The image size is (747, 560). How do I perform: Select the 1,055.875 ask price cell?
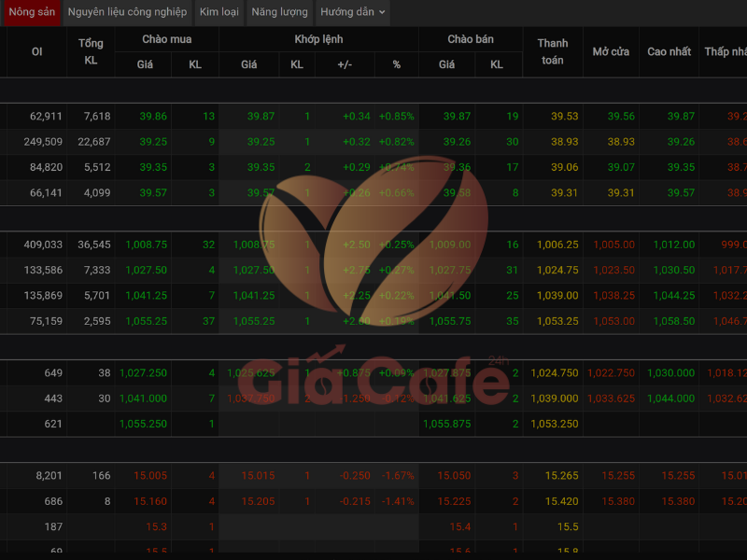pos(446,424)
